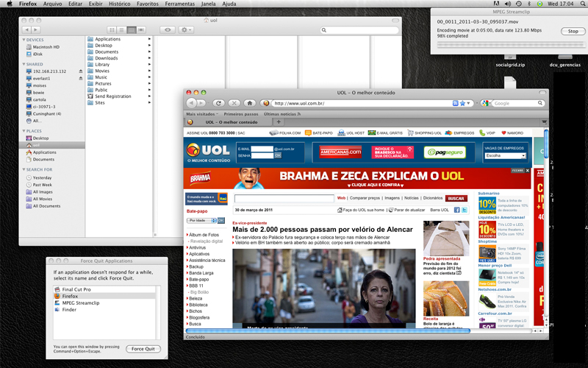Image resolution: width=588 pixels, height=368 pixels.
Task: Close Brahma banner with X icon
Action: [x=528, y=171]
